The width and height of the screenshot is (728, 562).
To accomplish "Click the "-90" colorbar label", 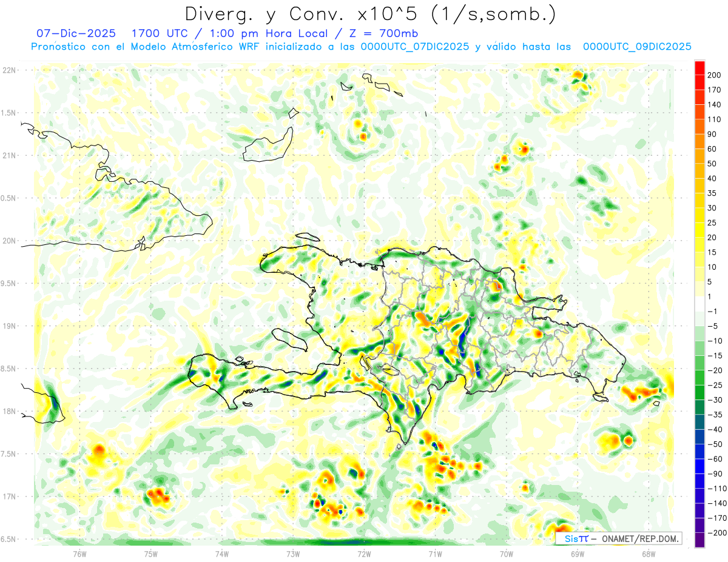I will click(x=715, y=473).
